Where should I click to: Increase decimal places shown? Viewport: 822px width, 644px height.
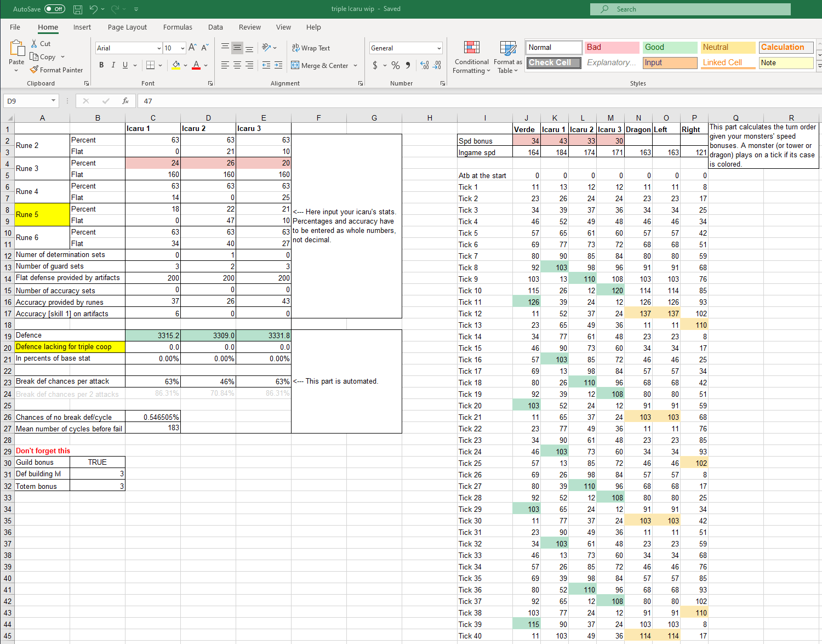425,65
